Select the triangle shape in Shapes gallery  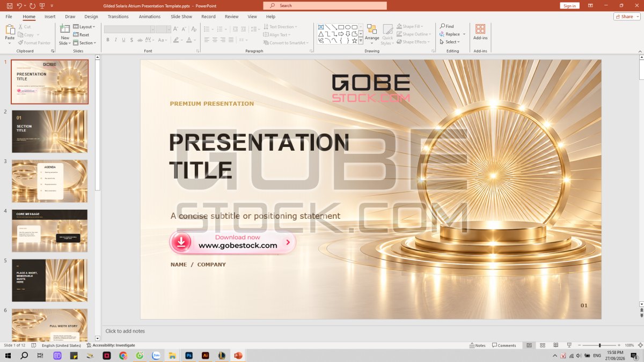tap(321, 34)
